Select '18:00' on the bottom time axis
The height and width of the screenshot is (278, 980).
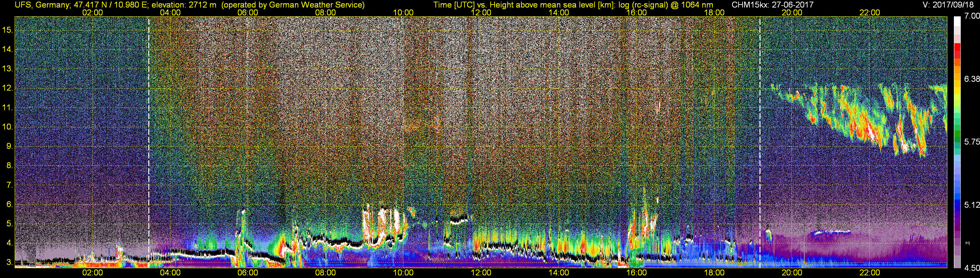(714, 273)
